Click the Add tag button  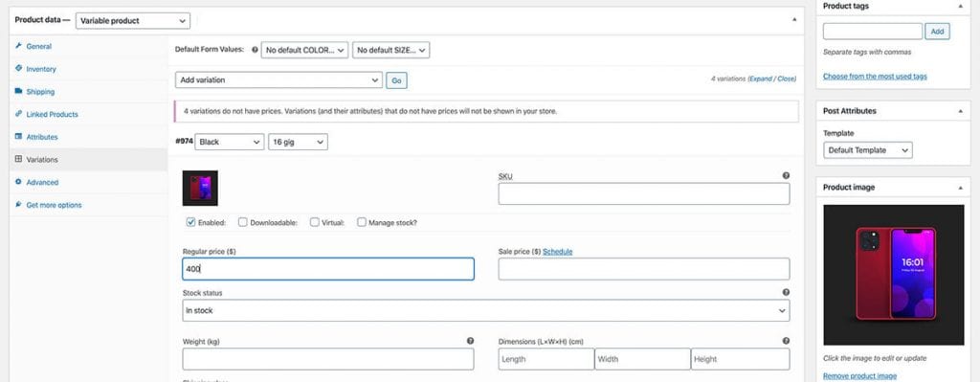(937, 32)
